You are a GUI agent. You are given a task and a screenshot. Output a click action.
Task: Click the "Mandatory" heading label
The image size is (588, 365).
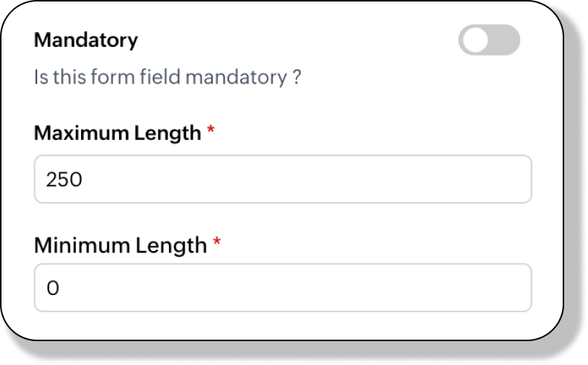click(x=86, y=39)
